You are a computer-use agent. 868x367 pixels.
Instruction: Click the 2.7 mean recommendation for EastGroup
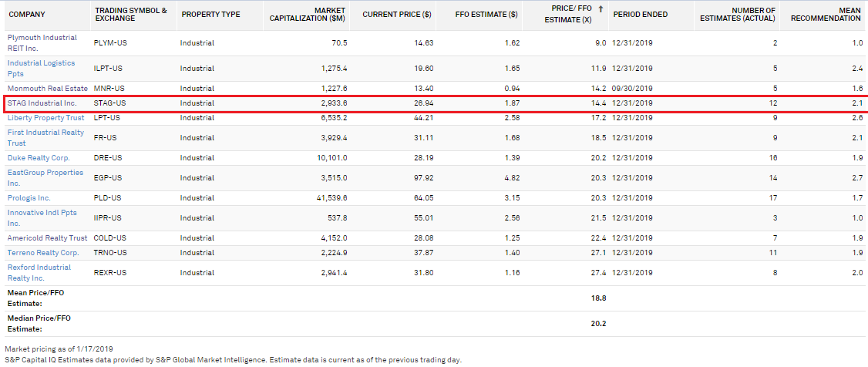pyautogui.click(x=857, y=177)
